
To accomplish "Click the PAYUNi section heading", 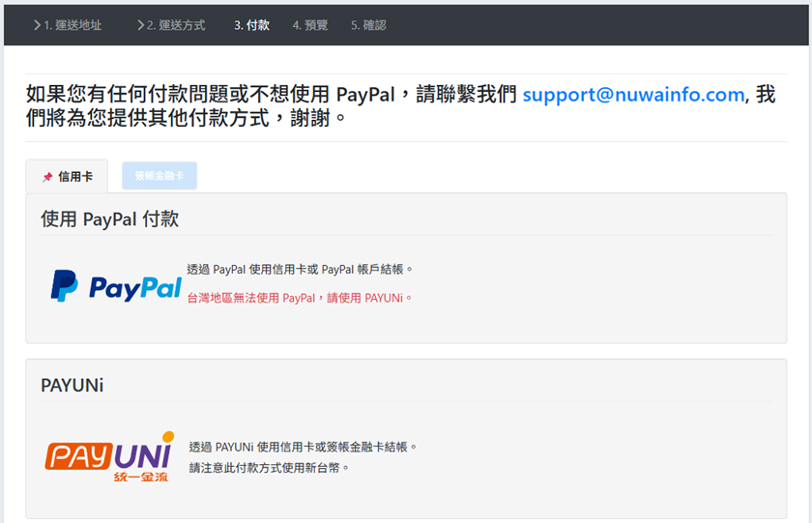I will (72, 386).
